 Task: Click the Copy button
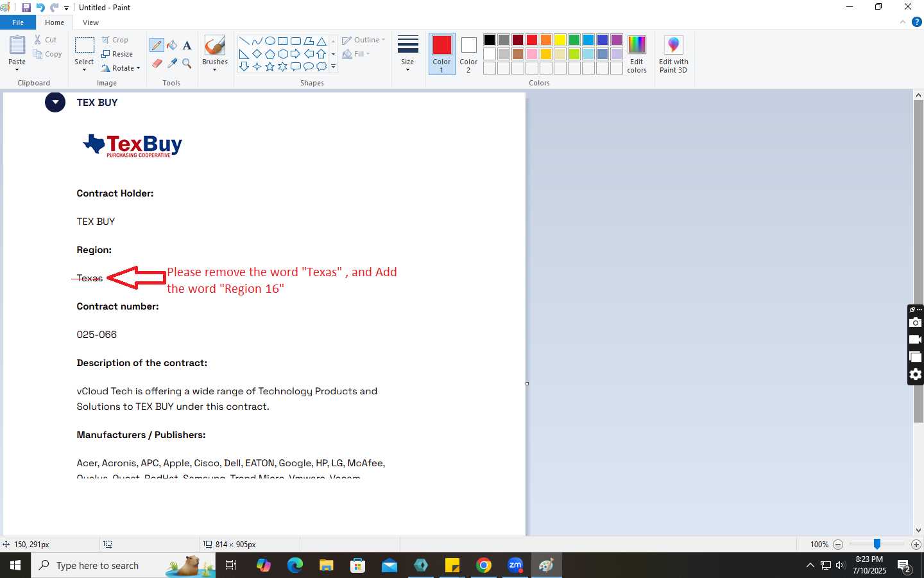pyautogui.click(x=47, y=54)
